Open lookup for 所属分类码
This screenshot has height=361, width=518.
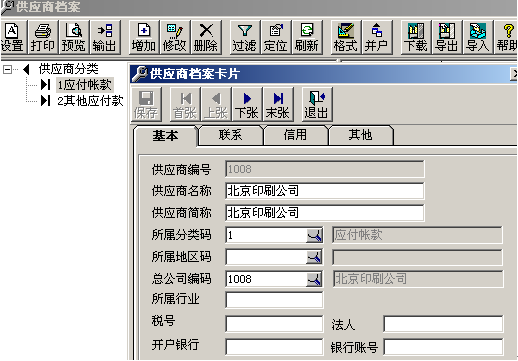pos(314,235)
